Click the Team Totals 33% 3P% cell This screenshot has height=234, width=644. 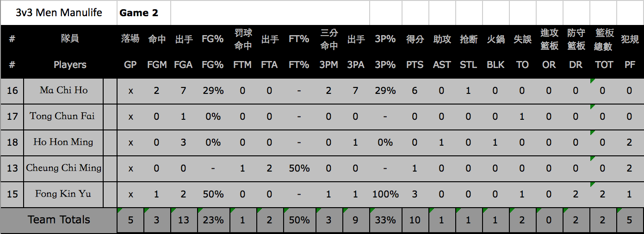pos(385,220)
